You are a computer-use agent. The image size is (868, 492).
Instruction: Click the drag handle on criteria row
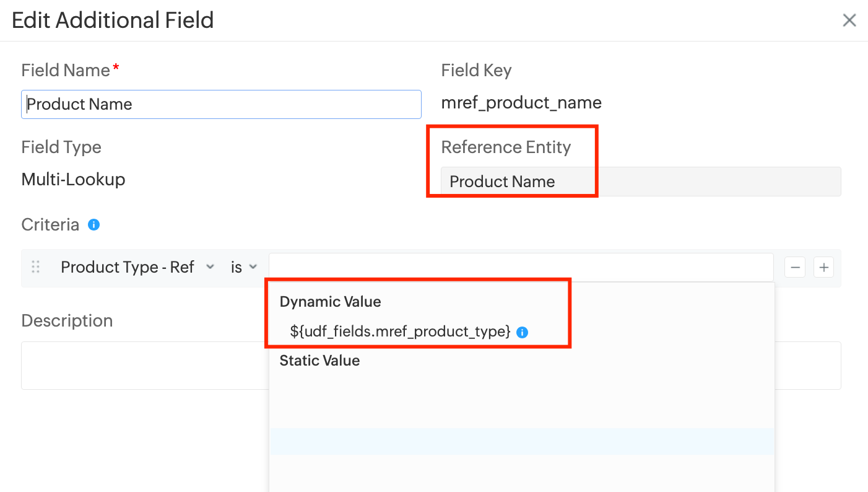35,267
